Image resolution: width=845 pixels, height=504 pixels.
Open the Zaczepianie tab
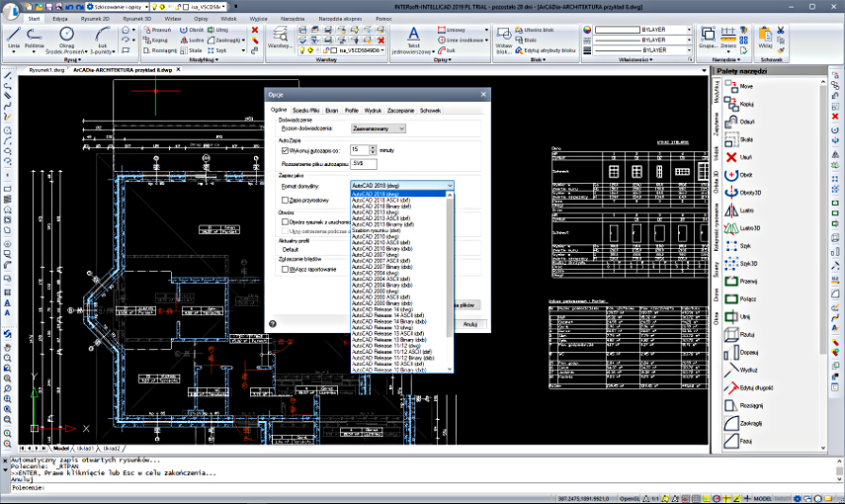pos(400,110)
